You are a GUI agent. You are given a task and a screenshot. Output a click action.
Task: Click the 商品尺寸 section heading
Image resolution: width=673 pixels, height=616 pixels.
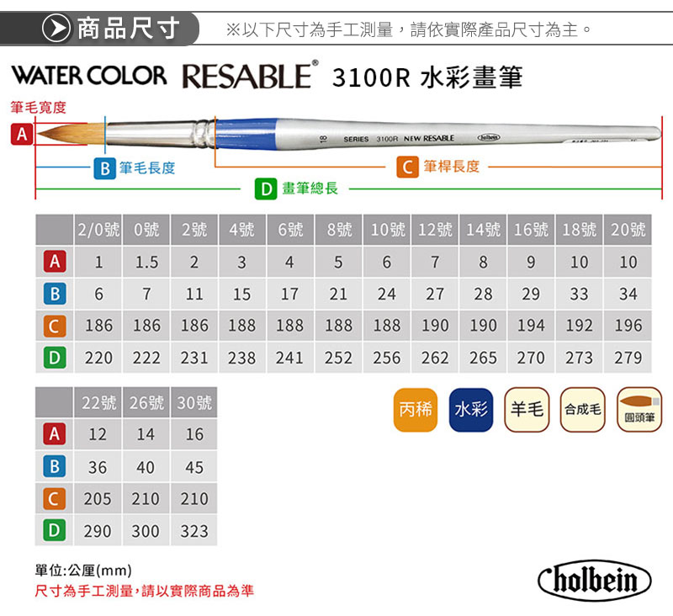pos(128,29)
